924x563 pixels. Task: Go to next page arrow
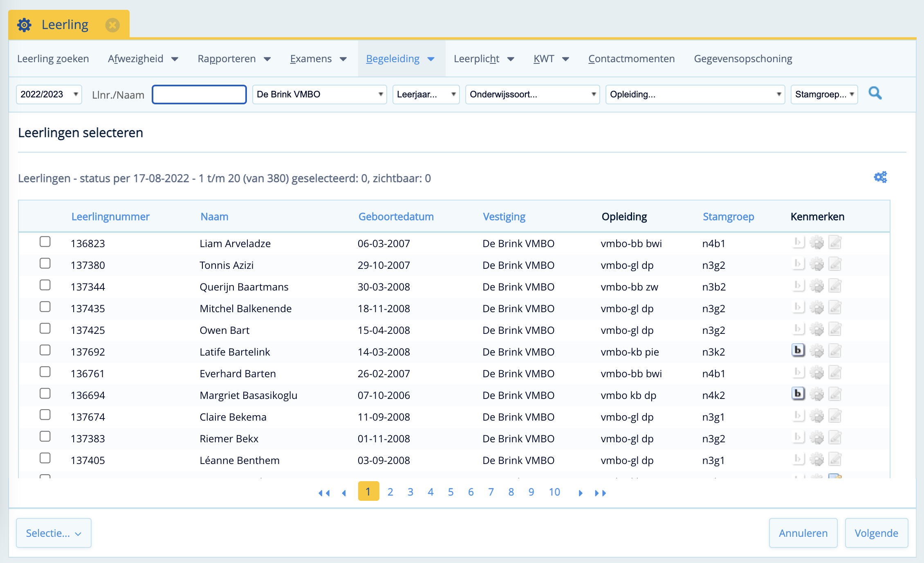point(581,493)
